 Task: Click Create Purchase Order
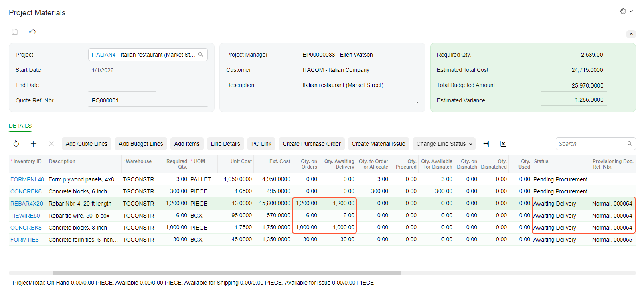coord(312,144)
